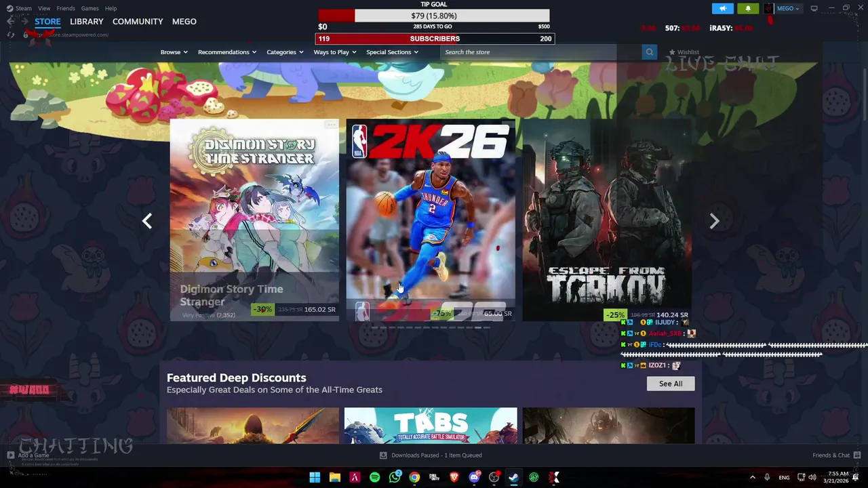The image size is (868, 488).
Task: Click the ENG language indicator
Action: tap(784, 477)
